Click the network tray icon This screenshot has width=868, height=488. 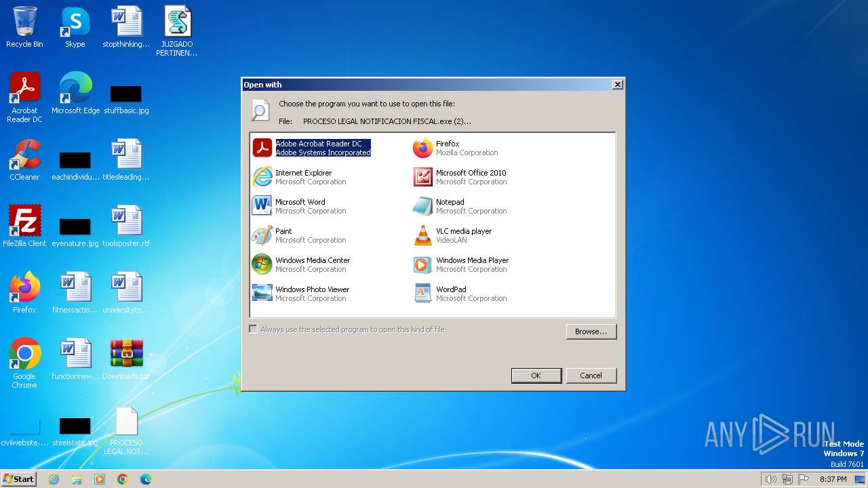(x=787, y=479)
